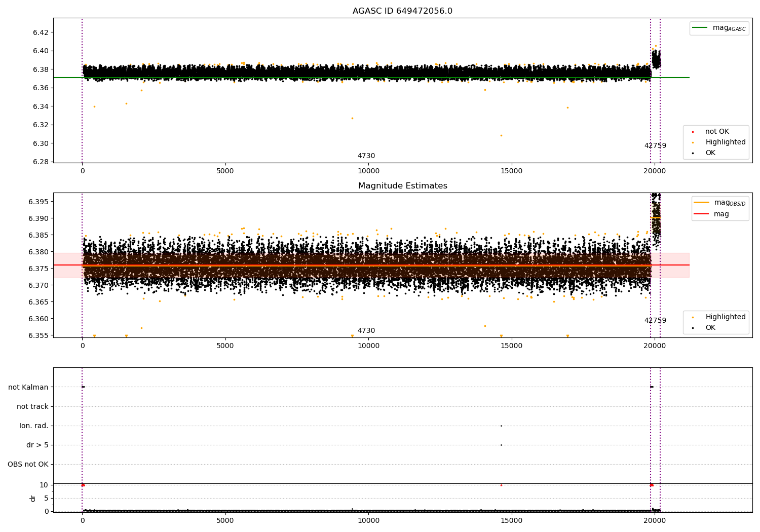Click the 10 tick on the dr axis
This screenshot has width=760, height=532.
pyautogui.click(x=44, y=485)
